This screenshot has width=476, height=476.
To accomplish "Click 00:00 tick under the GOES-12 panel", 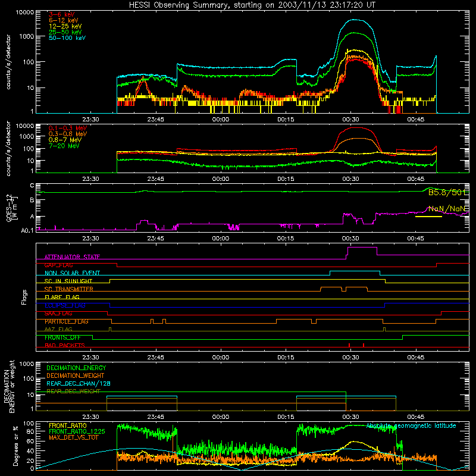I will point(220,239).
